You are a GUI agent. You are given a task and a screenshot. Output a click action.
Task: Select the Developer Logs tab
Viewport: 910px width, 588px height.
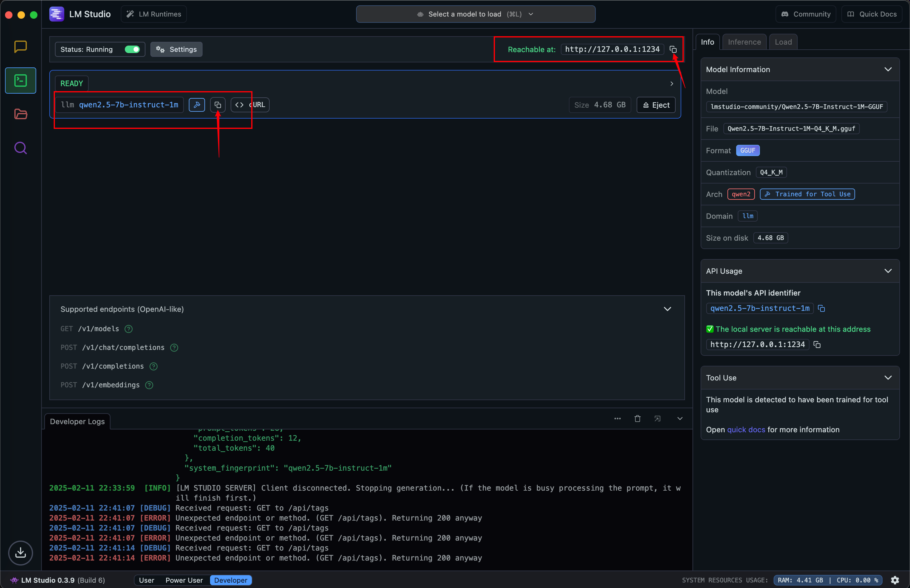pyautogui.click(x=77, y=422)
